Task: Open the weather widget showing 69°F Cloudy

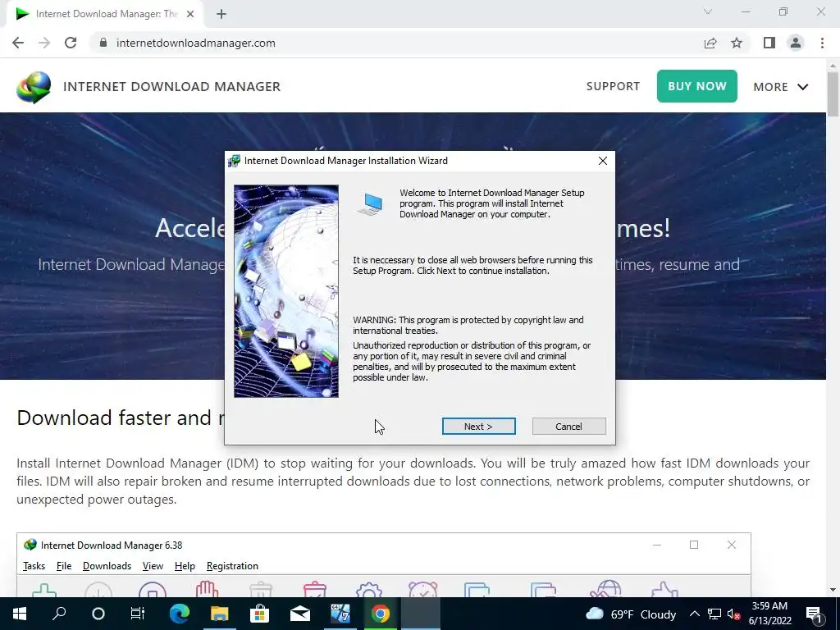Action: 631,614
